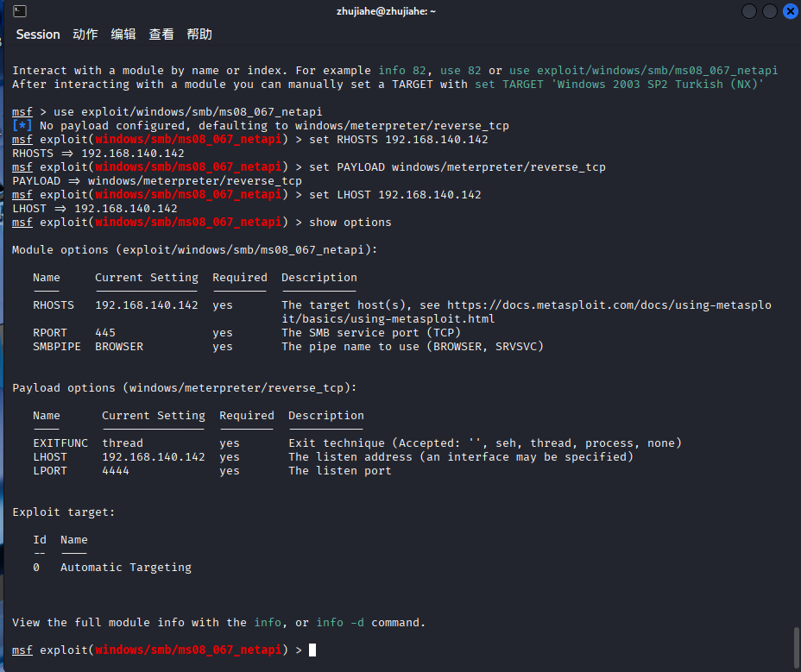Close the terminal with the blue X
801x672 pixels.
[791, 10]
